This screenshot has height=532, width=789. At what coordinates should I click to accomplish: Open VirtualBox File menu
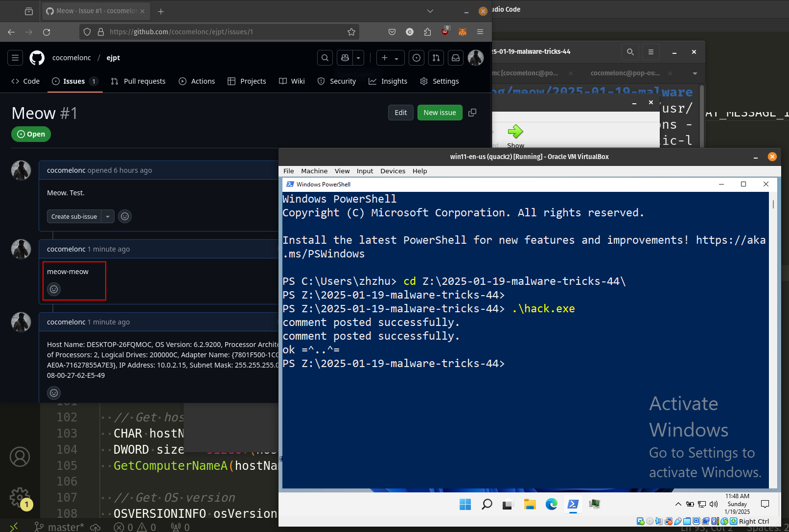click(289, 171)
